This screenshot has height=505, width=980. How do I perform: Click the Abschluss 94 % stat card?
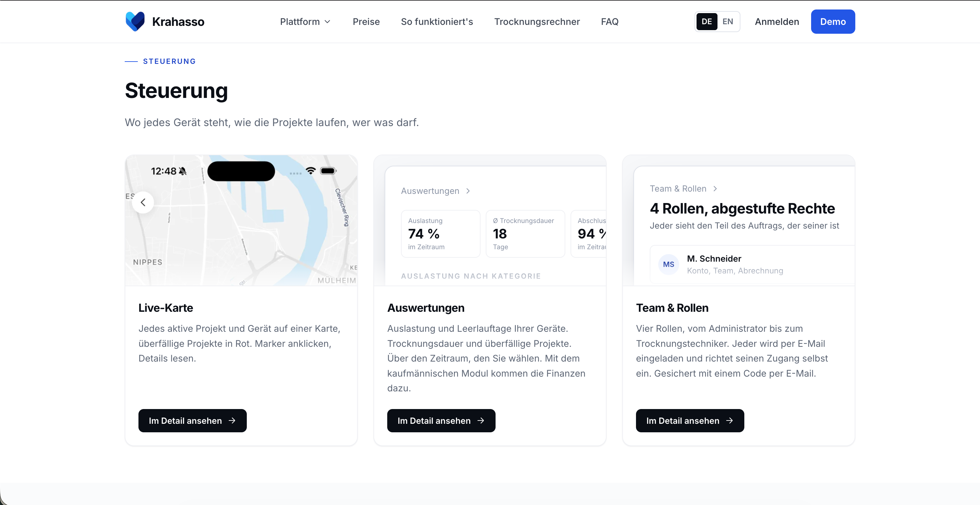pyautogui.click(x=589, y=234)
